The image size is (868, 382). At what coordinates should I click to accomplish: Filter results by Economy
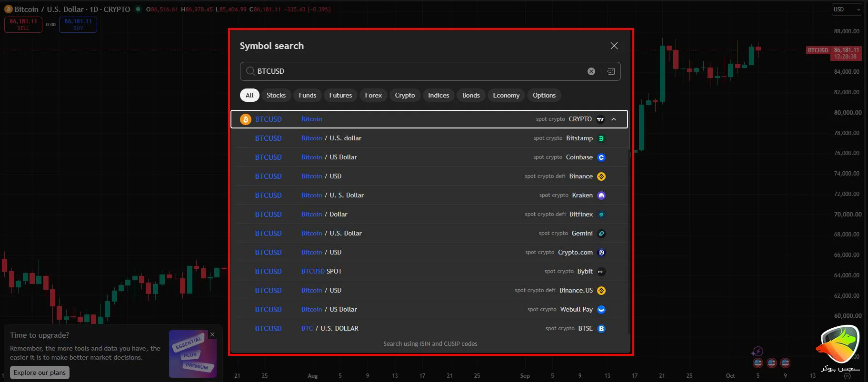pyautogui.click(x=506, y=95)
